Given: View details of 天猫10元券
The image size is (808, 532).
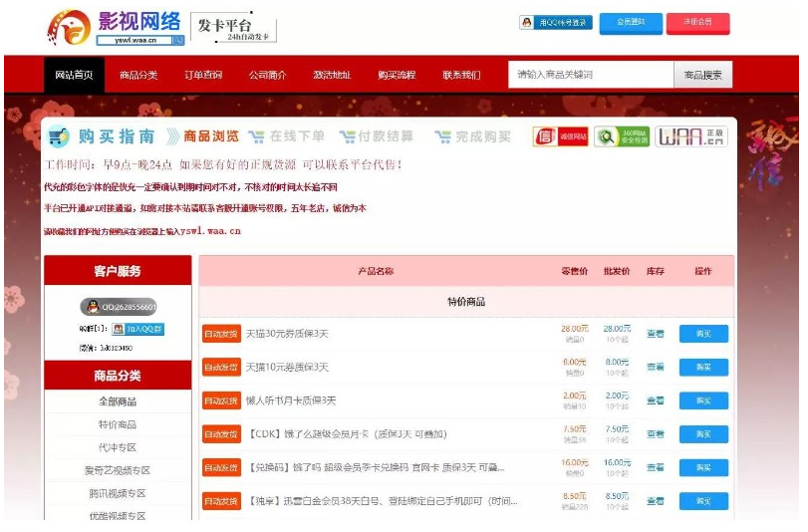Looking at the screenshot, I should click(x=655, y=367).
